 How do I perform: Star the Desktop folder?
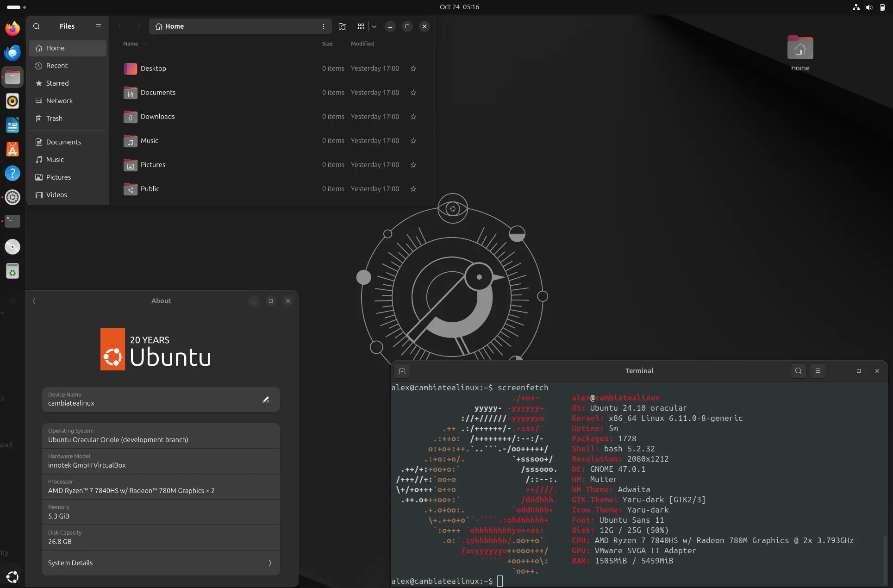413,69
